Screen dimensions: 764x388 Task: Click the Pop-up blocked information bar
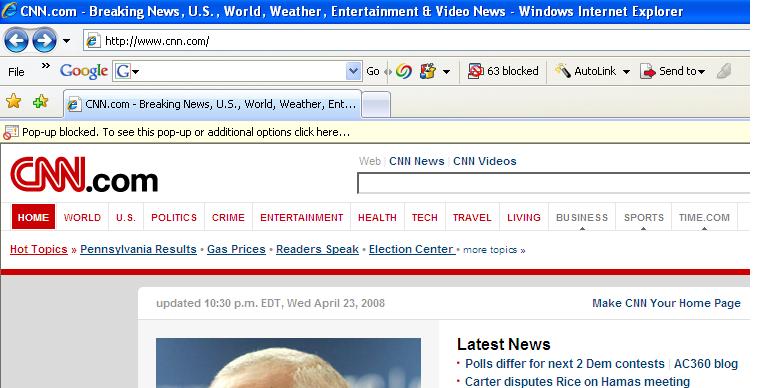[x=374, y=132]
